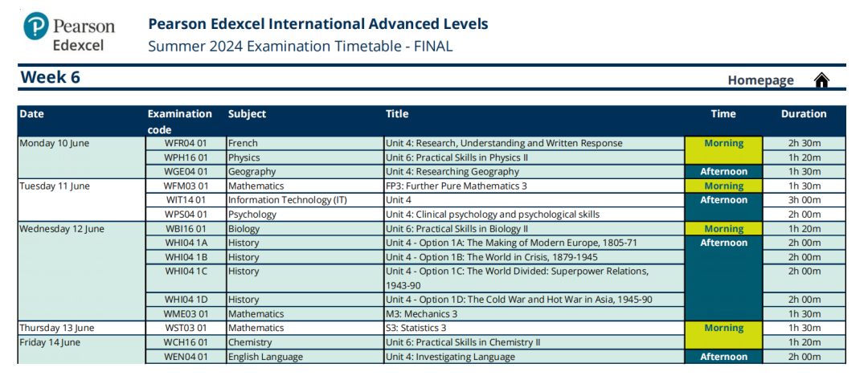Click exam code WPS04 01
Screen dimensions: 868x380
[186, 214]
